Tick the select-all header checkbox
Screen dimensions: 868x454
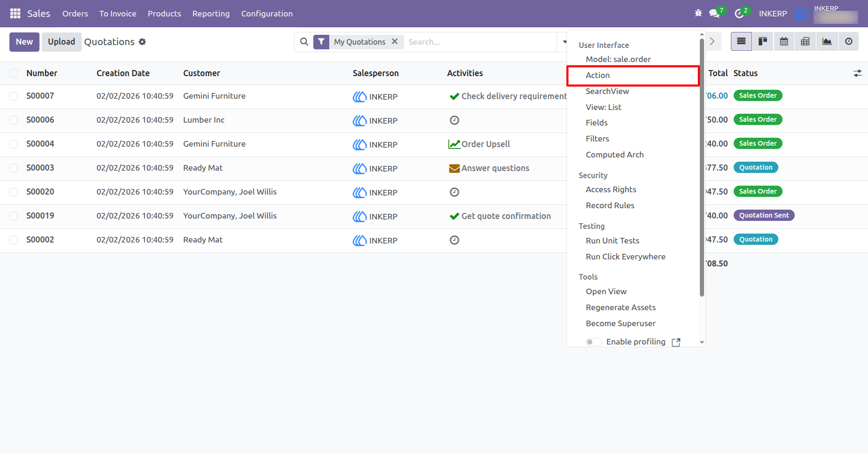tap(14, 73)
